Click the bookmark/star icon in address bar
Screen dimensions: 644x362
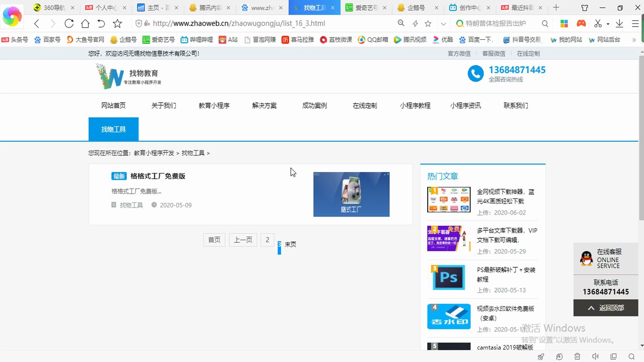coord(428,23)
